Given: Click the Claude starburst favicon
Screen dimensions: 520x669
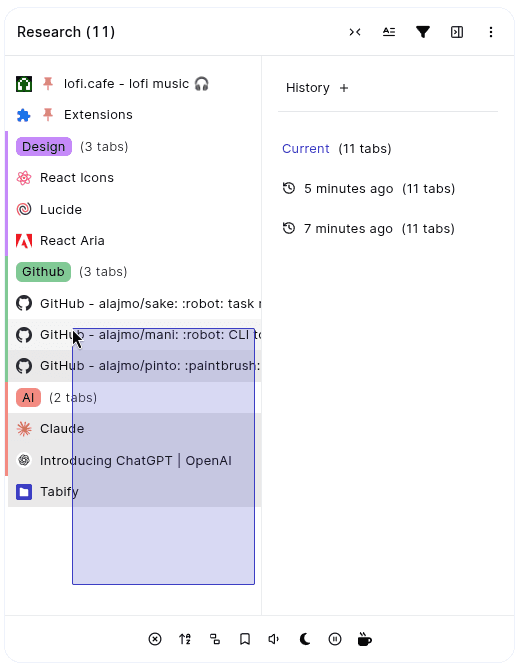Looking at the screenshot, I should click(x=24, y=429).
